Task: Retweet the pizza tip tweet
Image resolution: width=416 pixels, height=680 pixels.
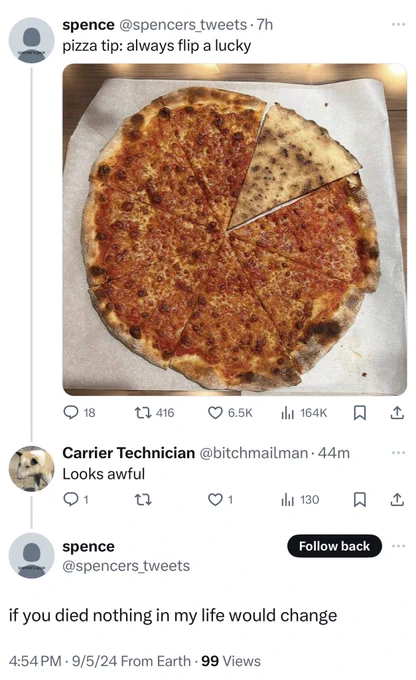Action: pyautogui.click(x=154, y=412)
